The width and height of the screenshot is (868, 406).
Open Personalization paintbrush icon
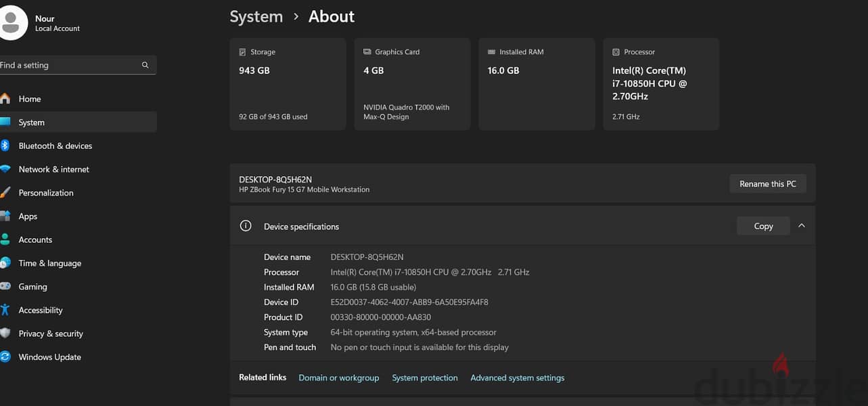(5, 193)
